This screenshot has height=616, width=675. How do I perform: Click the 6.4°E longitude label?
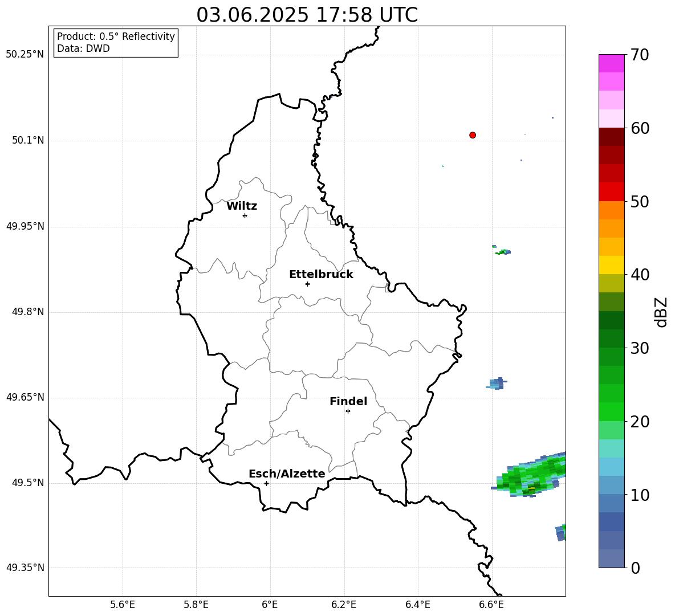pos(417,605)
